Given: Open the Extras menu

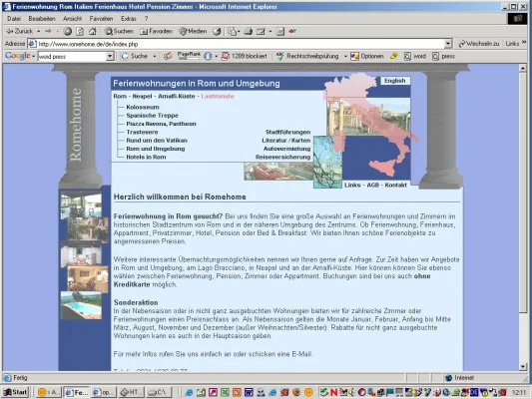Looking at the screenshot, I should coord(129,19).
